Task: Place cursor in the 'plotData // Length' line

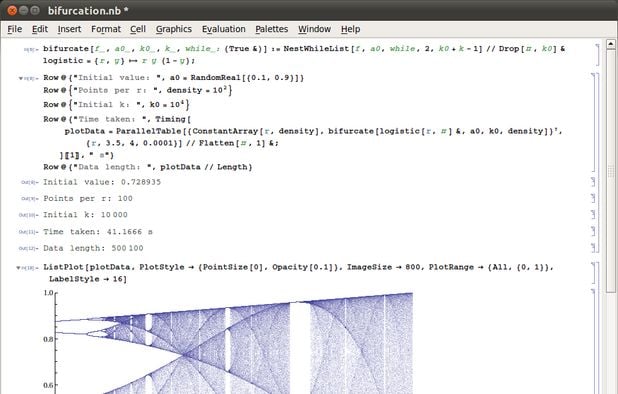Action: point(148,167)
